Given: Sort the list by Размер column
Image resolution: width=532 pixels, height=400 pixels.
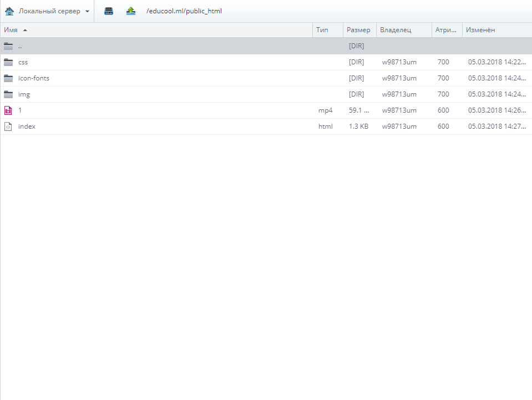Looking at the screenshot, I should point(358,30).
